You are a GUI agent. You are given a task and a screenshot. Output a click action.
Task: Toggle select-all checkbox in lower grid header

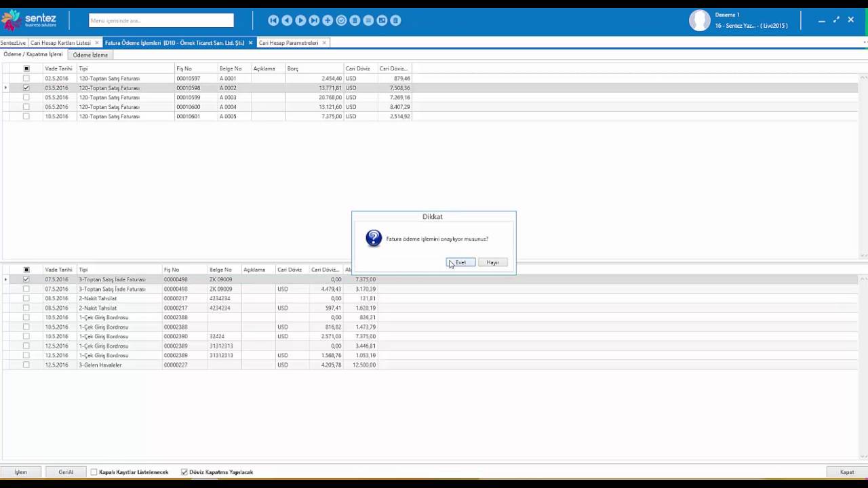pyautogui.click(x=26, y=270)
